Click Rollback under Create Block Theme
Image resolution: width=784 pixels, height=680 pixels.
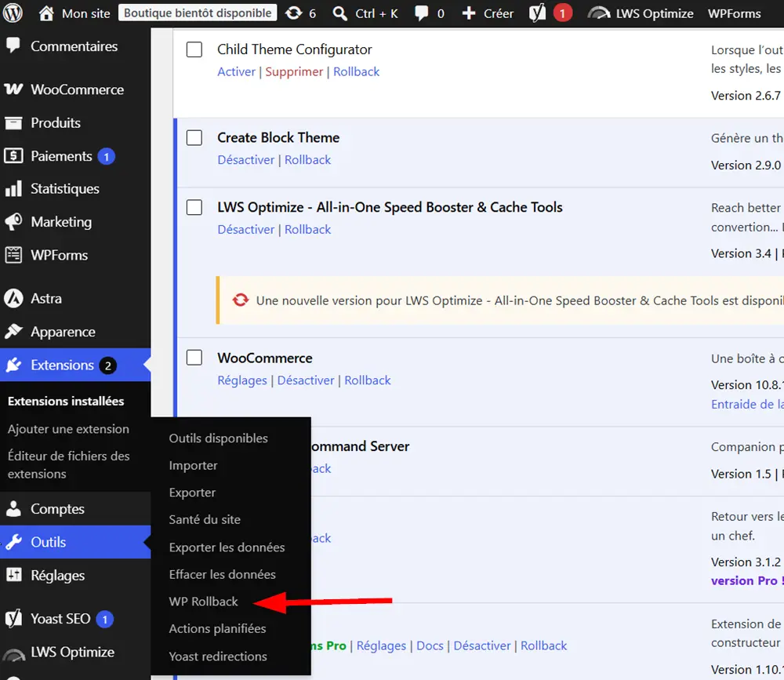point(307,160)
